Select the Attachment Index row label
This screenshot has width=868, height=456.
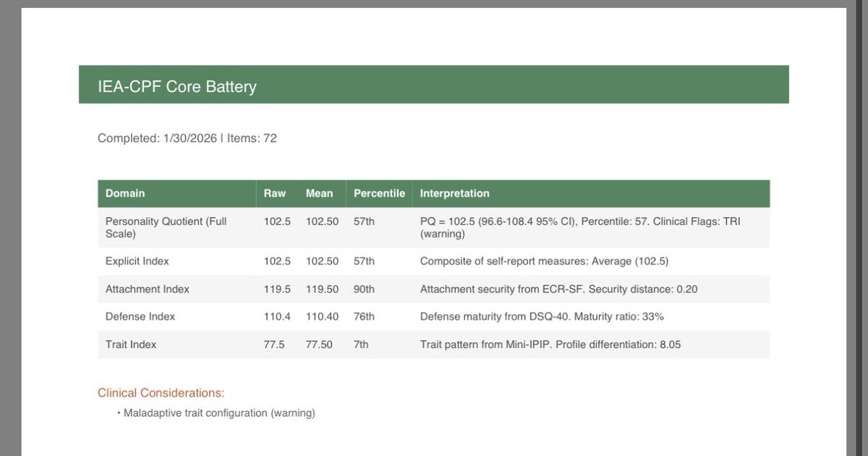pyautogui.click(x=148, y=289)
